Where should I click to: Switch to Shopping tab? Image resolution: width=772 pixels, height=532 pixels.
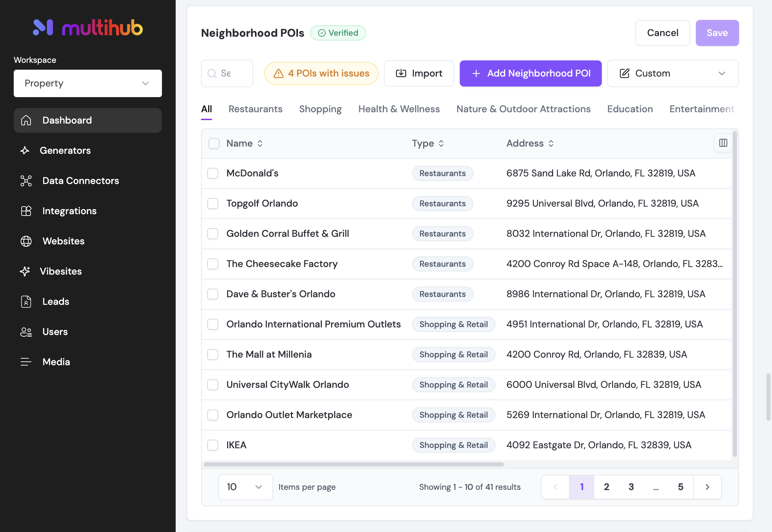click(320, 109)
